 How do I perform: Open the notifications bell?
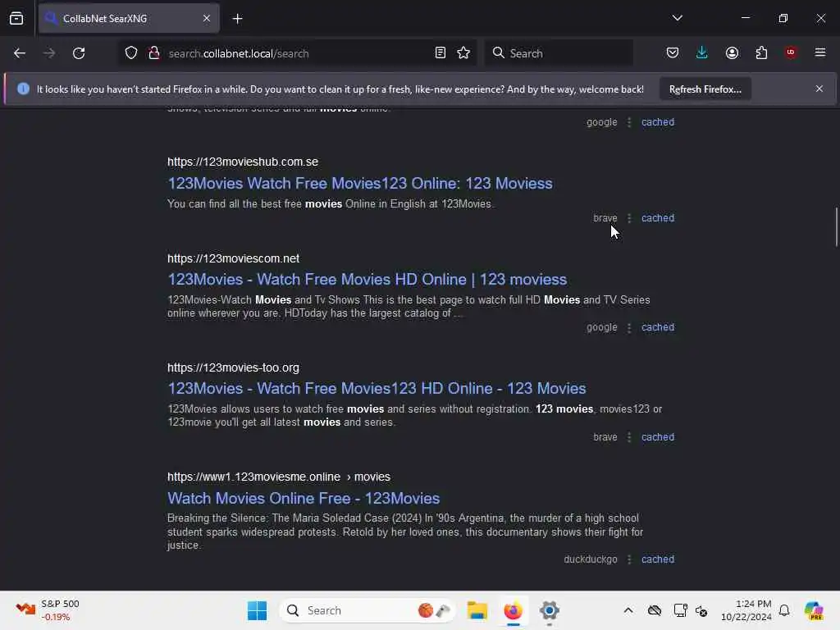pyautogui.click(x=784, y=610)
